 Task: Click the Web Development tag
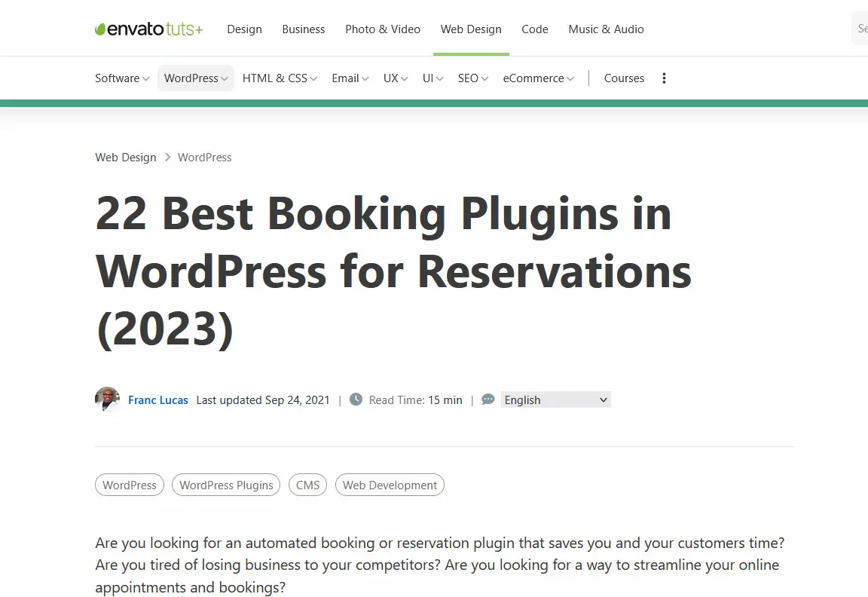click(390, 485)
